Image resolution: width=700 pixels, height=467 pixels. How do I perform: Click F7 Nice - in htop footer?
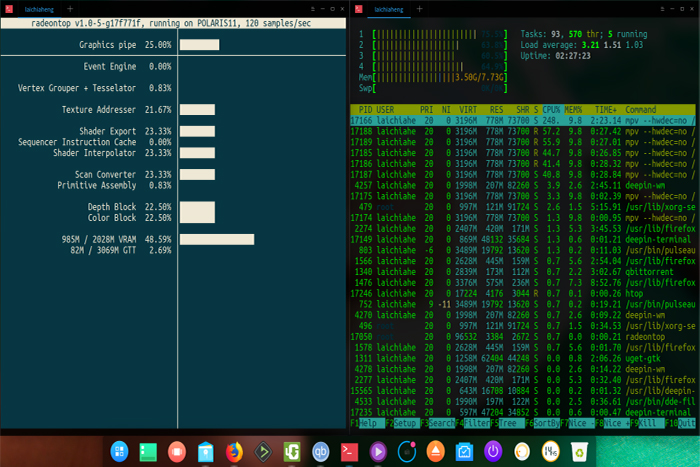tap(578, 423)
